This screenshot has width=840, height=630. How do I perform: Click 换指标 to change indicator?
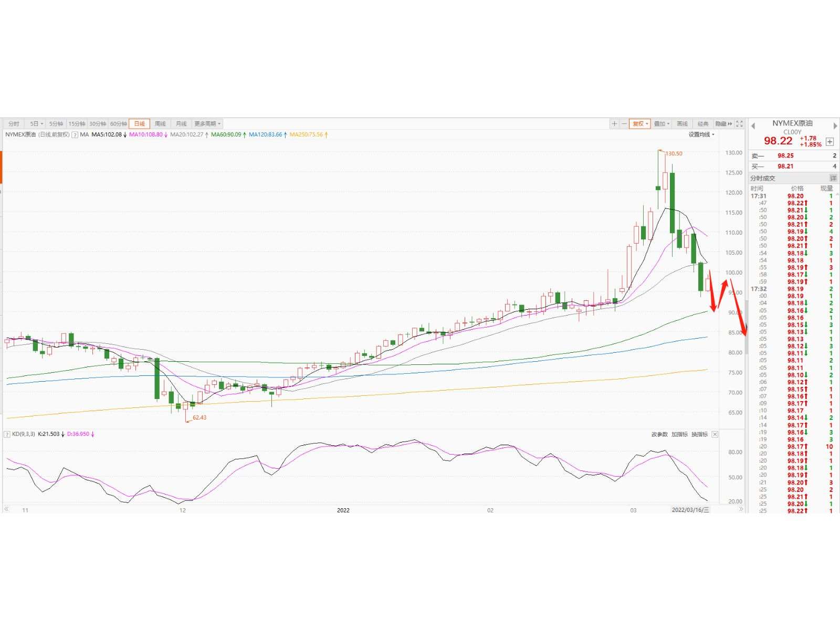pyautogui.click(x=699, y=434)
